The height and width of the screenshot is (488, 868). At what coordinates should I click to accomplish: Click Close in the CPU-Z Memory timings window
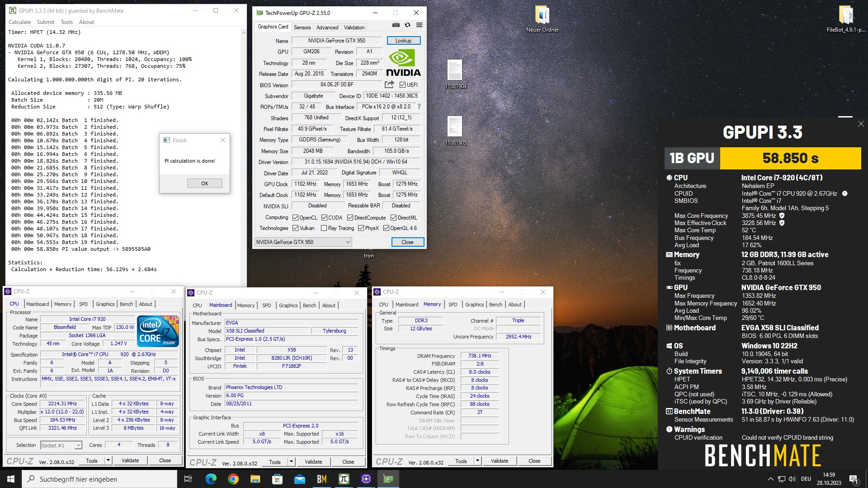534,461
